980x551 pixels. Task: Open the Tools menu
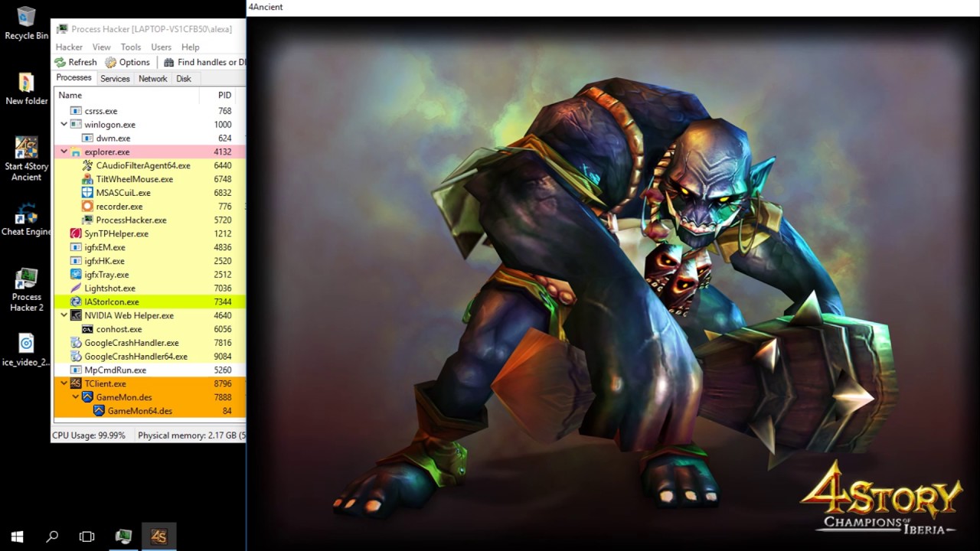(x=131, y=47)
